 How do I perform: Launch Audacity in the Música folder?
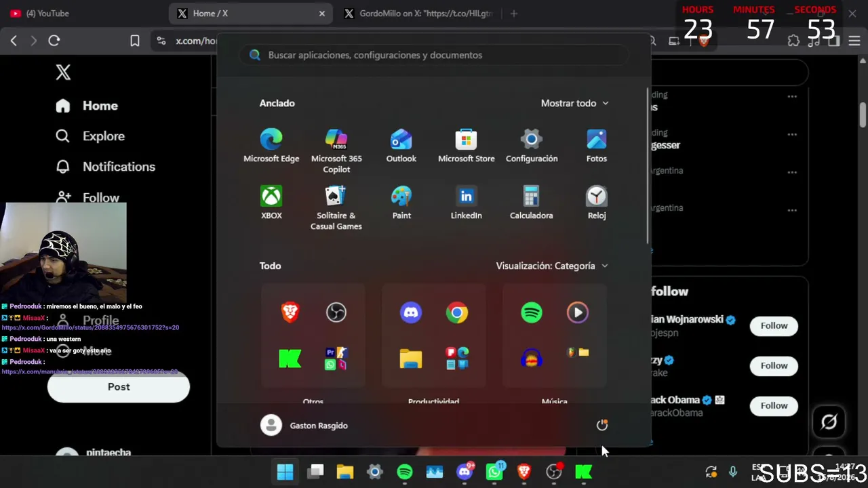coord(532,359)
